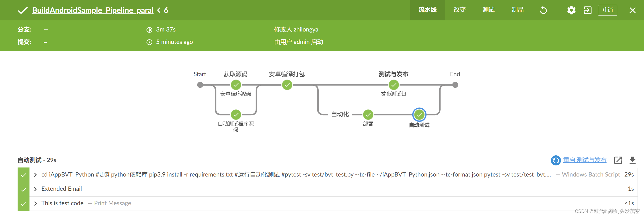Switch to the 流水线 tab
This screenshot has height=216, width=644.
428,10
